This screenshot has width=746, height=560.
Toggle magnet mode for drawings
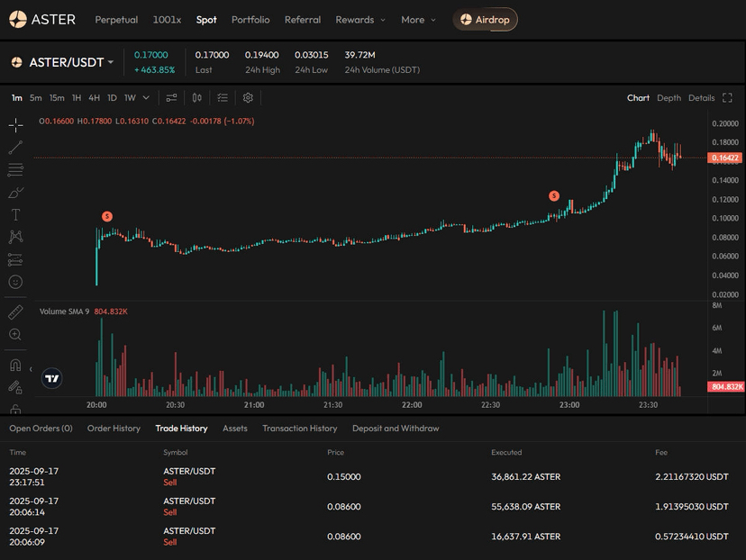coord(15,366)
